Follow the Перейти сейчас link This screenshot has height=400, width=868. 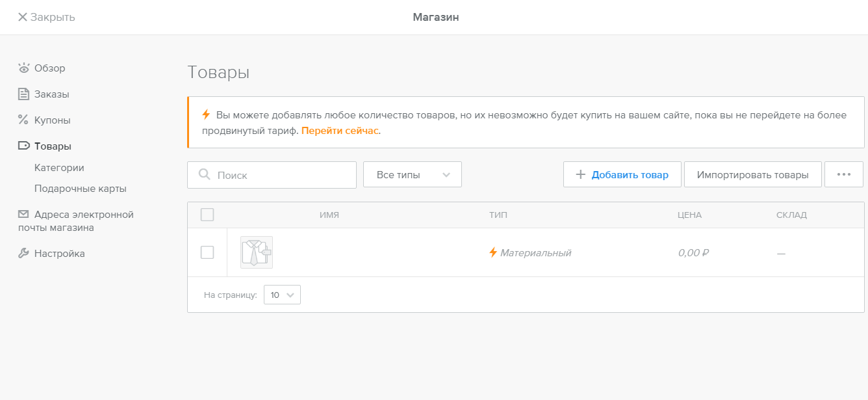tap(338, 130)
